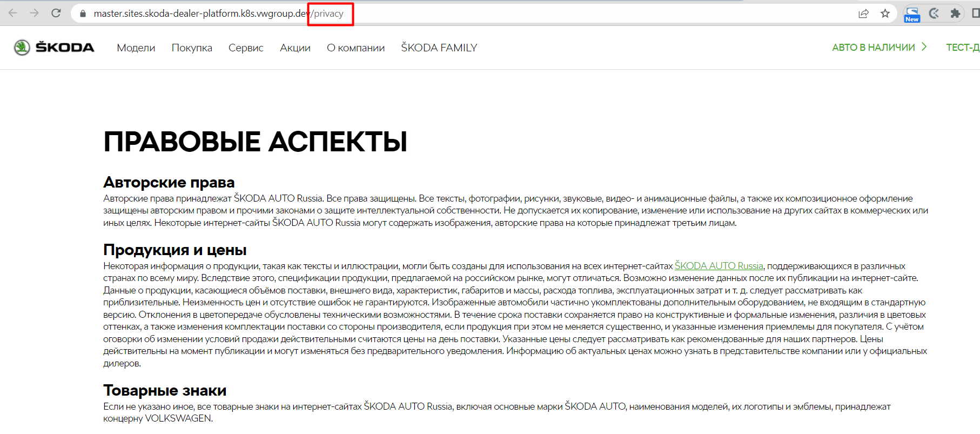Screen dimensions: 980x434
Task: Click the Авторские права heading
Action: coord(169,182)
